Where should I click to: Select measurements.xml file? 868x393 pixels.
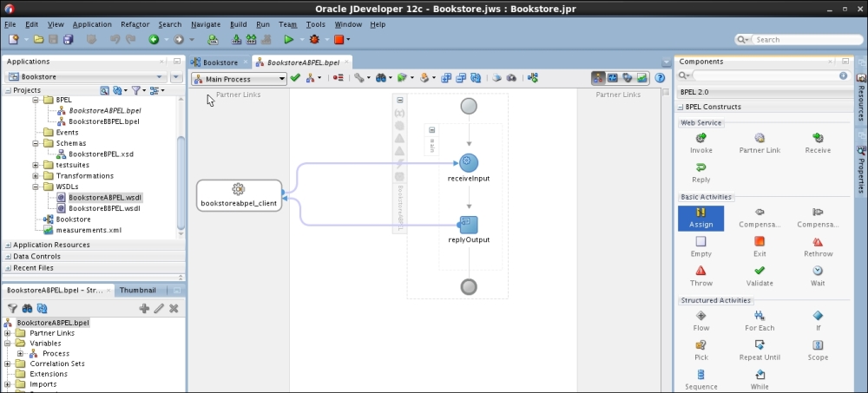pyautogui.click(x=89, y=230)
